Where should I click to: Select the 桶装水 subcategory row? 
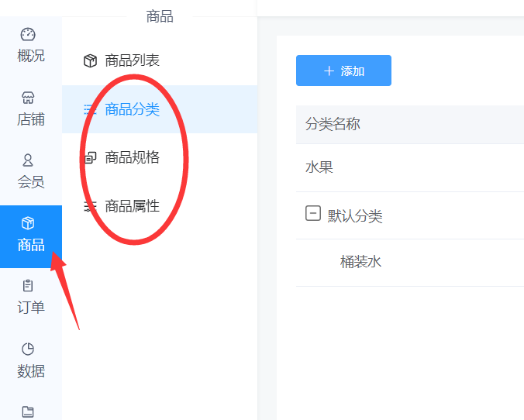click(410, 263)
